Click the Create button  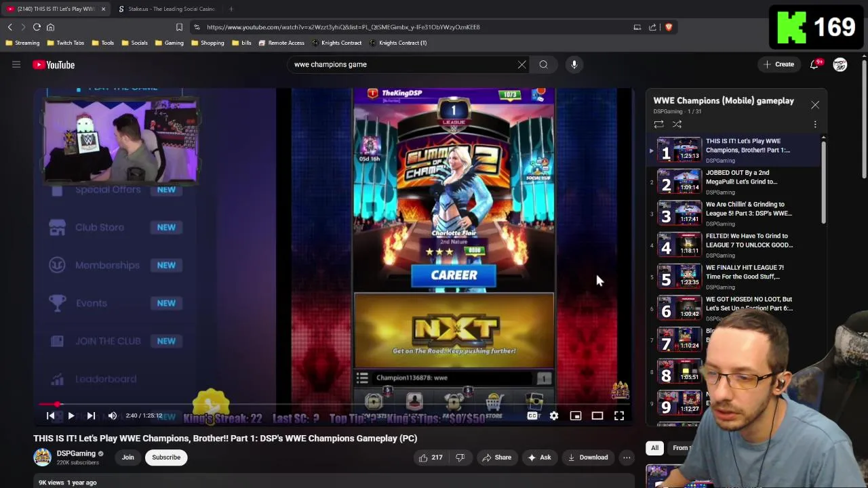778,64
